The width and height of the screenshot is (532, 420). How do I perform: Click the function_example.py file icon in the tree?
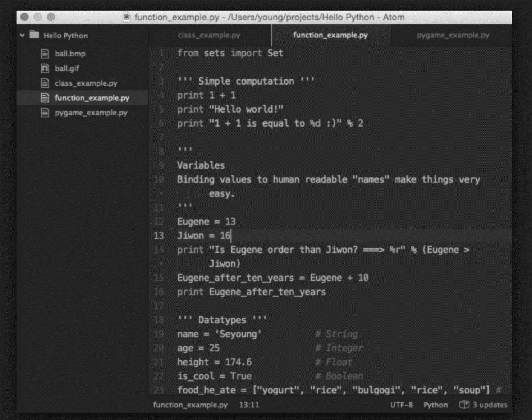pos(45,98)
